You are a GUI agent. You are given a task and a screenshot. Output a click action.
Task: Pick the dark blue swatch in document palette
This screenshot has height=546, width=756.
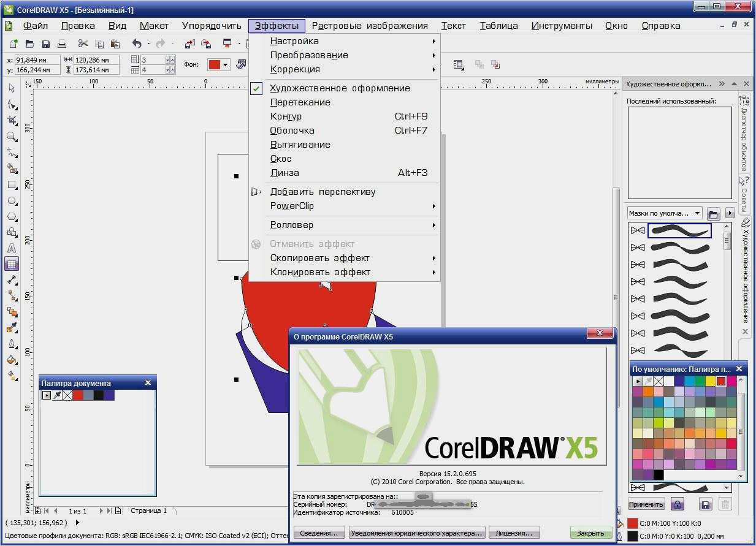click(109, 396)
